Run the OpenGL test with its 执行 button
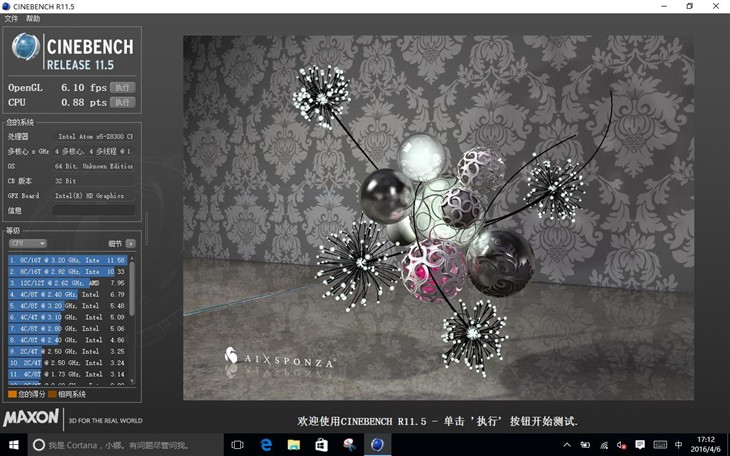The width and height of the screenshot is (730, 456). pyautogui.click(x=122, y=88)
